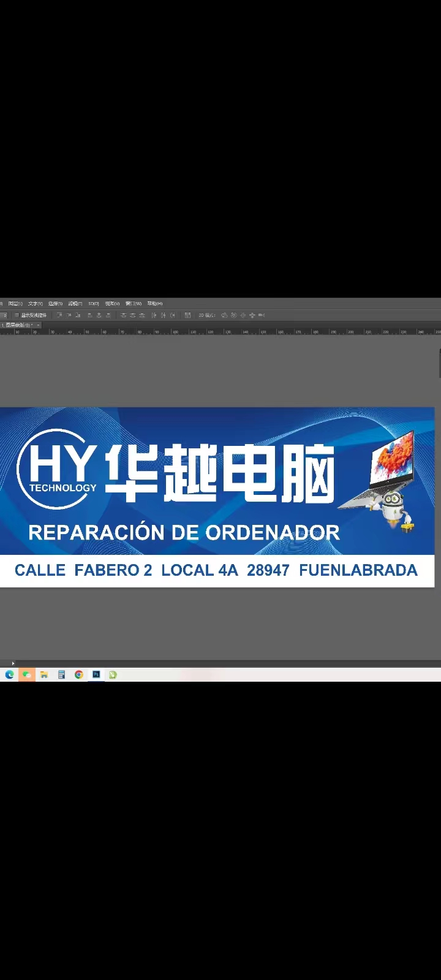Open Microsoft Edge from the taskbar
This screenshot has height=980, width=441.
pos(9,674)
